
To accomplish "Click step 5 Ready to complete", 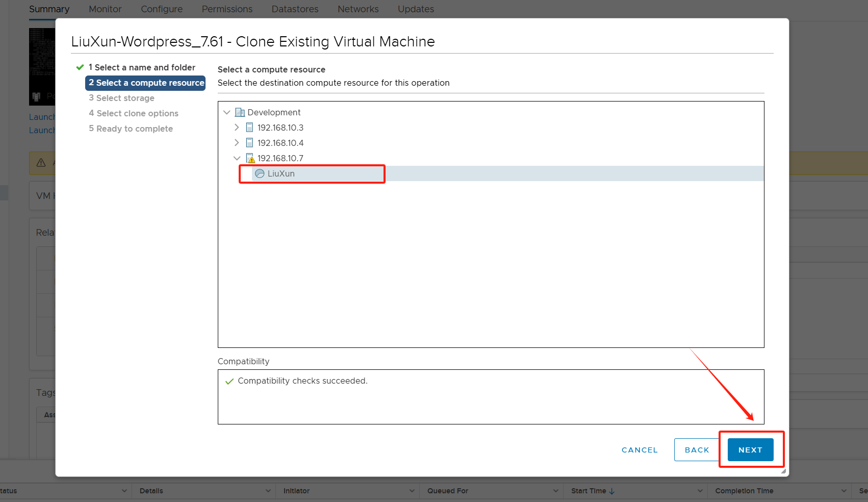I will click(x=131, y=129).
